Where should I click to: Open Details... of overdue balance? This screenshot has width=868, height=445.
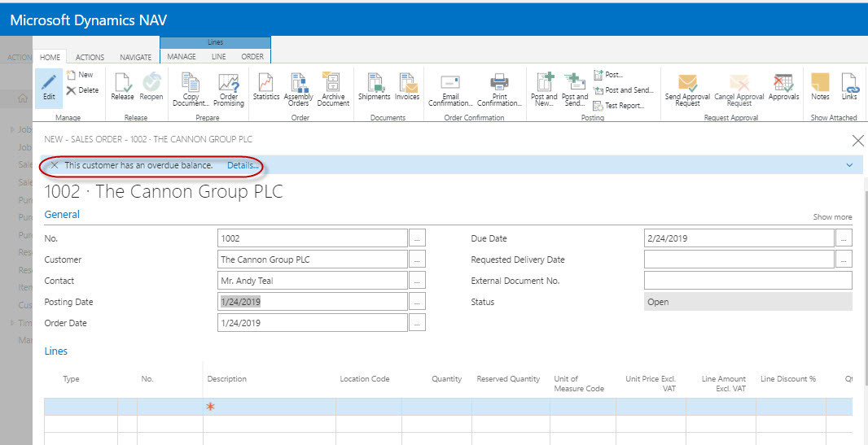[x=243, y=165]
